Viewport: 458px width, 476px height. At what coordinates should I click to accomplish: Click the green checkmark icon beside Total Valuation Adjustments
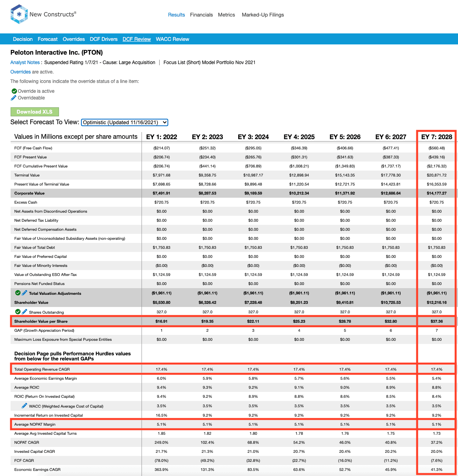[18, 293]
